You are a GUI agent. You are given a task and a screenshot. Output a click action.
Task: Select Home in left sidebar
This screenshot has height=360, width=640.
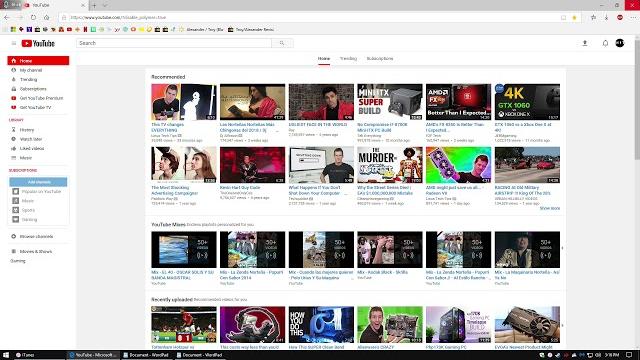pos(38,60)
